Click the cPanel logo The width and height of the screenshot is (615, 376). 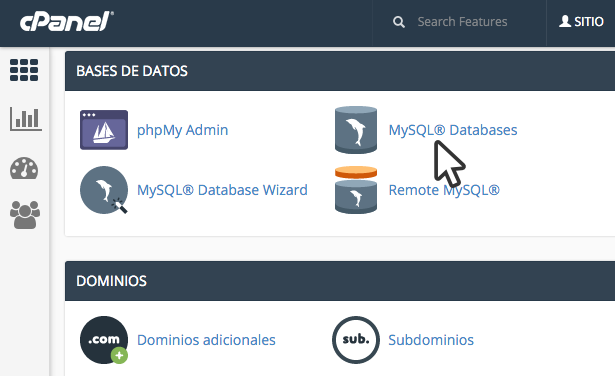[x=67, y=21]
